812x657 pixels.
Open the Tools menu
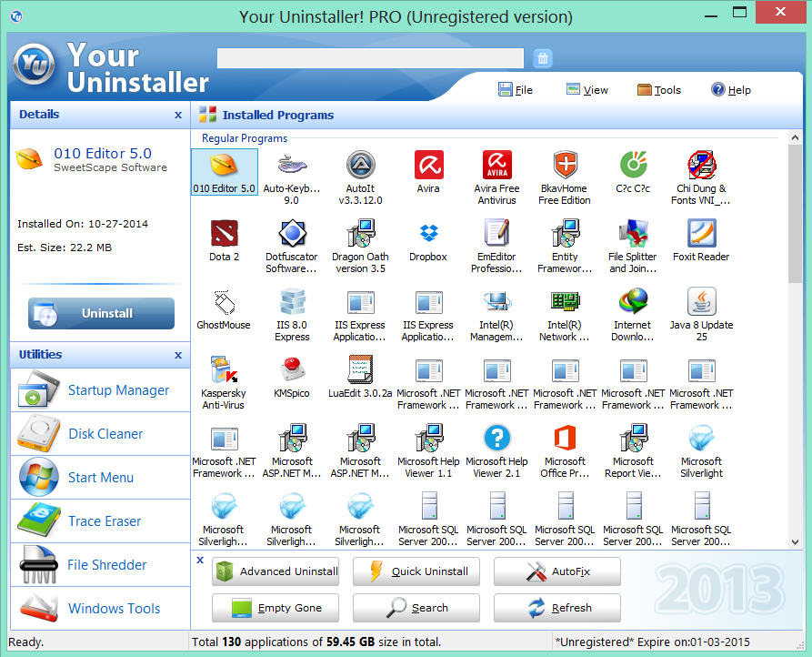coord(658,90)
